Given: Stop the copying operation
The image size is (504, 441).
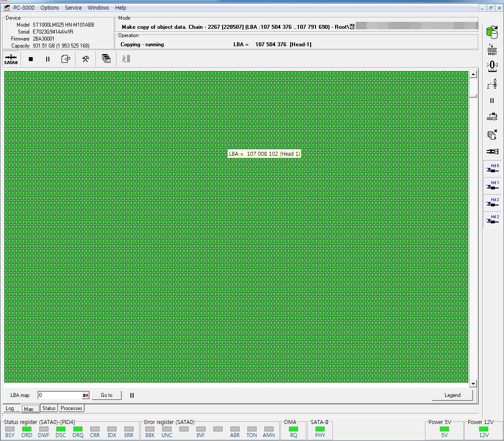Looking at the screenshot, I should pos(31,59).
